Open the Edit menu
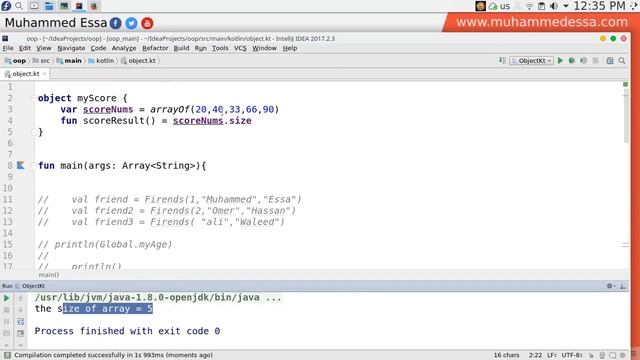 pyautogui.click(x=25, y=48)
